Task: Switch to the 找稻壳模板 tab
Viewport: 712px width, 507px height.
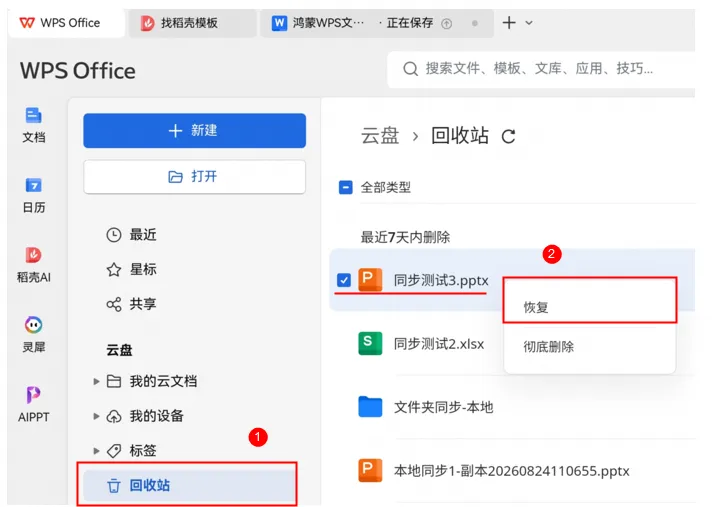Action: pyautogui.click(x=193, y=23)
